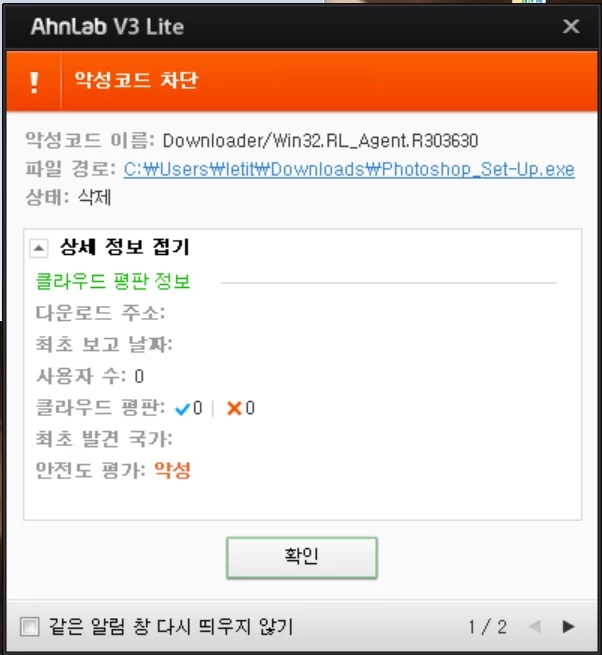
Task: Click the 삭제 status text
Action: 94,197
